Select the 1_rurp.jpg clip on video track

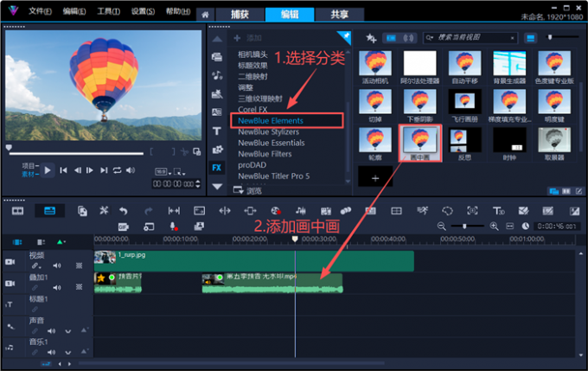tap(254, 261)
